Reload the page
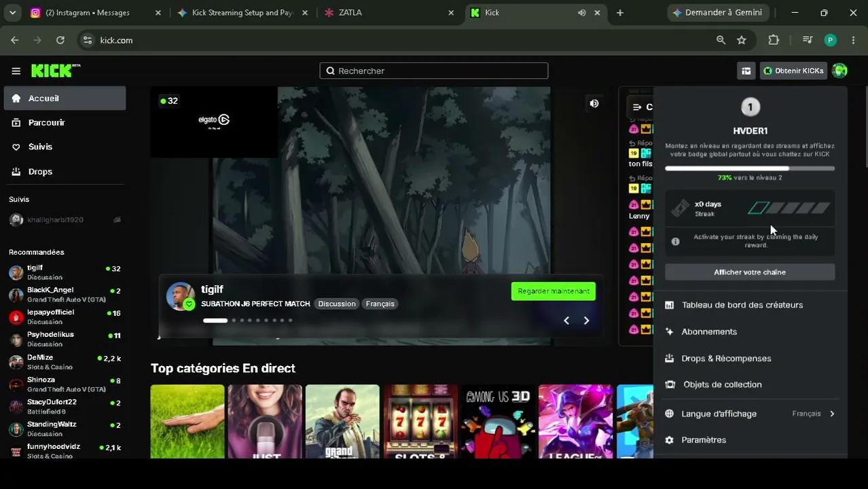The width and height of the screenshot is (868, 489). coord(60,40)
